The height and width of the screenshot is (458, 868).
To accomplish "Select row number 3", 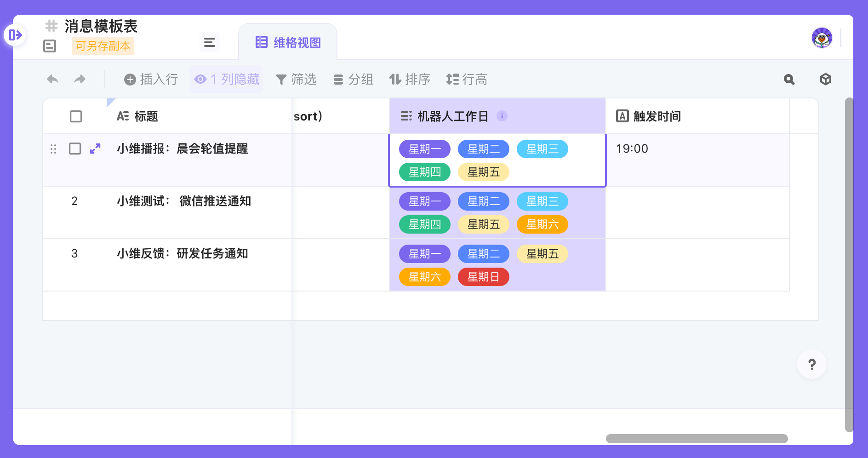I will pyautogui.click(x=74, y=253).
